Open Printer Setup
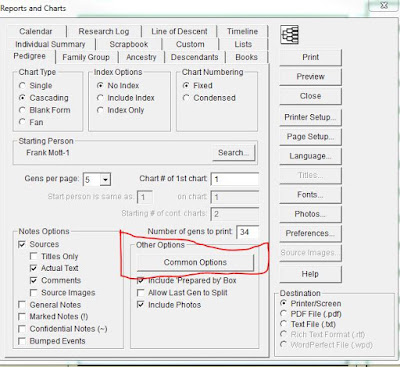 coord(310,117)
